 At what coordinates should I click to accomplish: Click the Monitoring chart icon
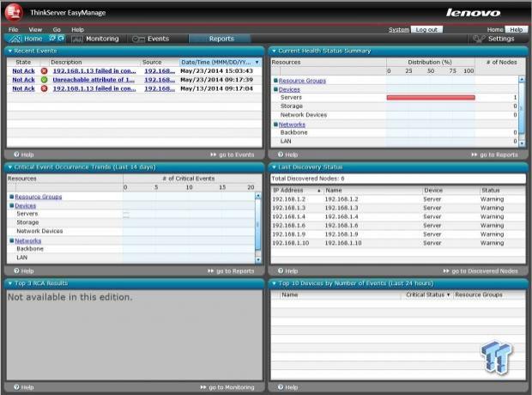point(77,39)
